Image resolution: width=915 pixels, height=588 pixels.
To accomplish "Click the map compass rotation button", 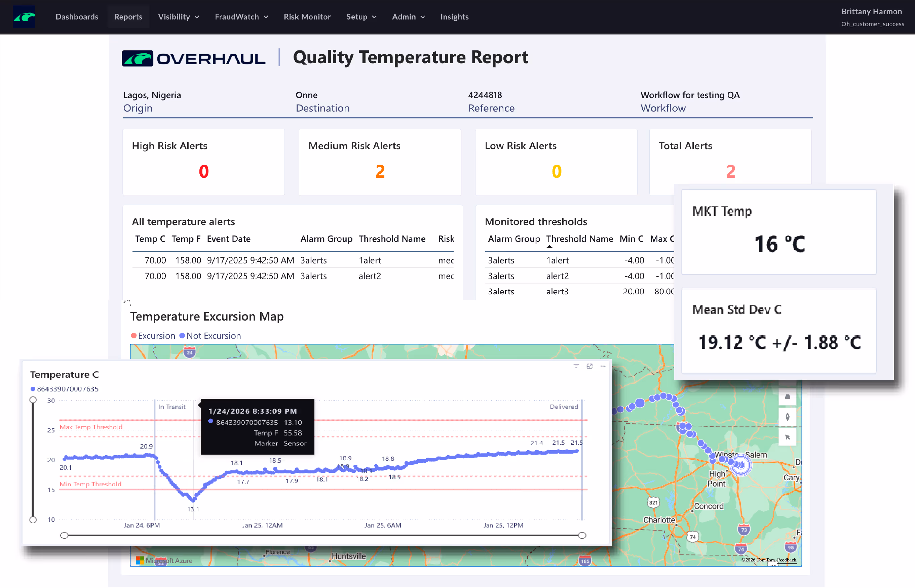I will pyautogui.click(x=788, y=417).
